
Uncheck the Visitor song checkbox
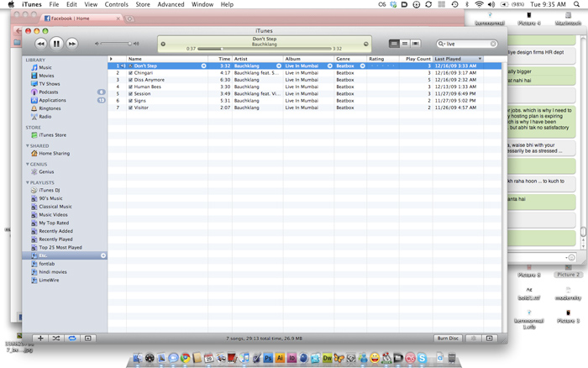(x=130, y=108)
